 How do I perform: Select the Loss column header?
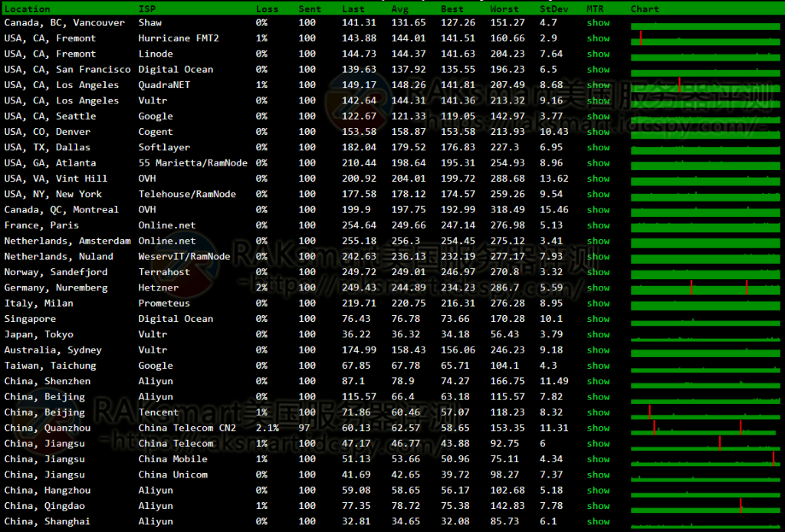click(x=267, y=9)
